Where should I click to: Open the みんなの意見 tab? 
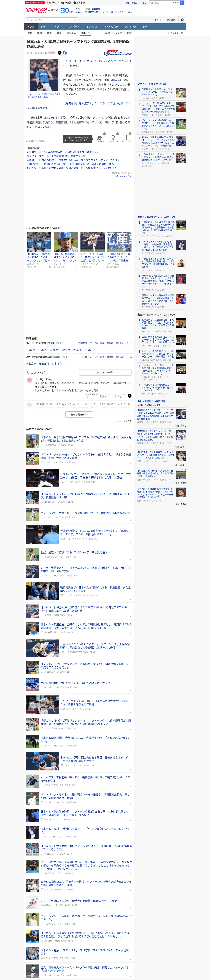click(111, 27)
